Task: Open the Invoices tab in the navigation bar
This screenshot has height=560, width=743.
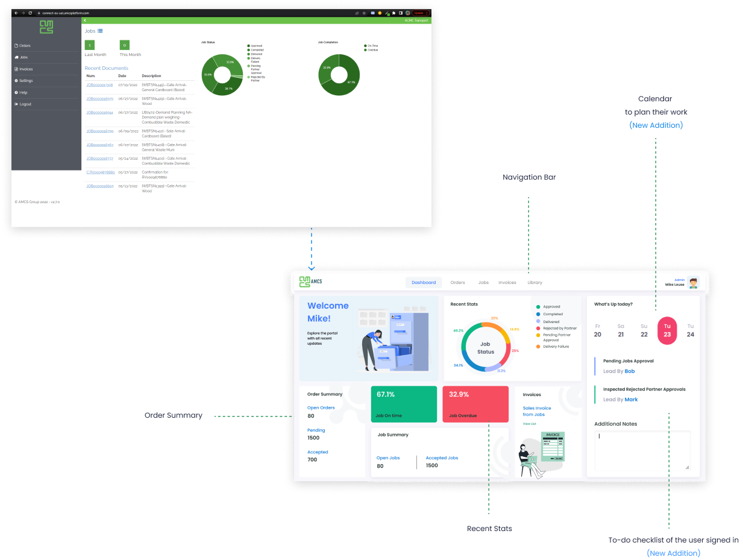Action: pos(507,282)
